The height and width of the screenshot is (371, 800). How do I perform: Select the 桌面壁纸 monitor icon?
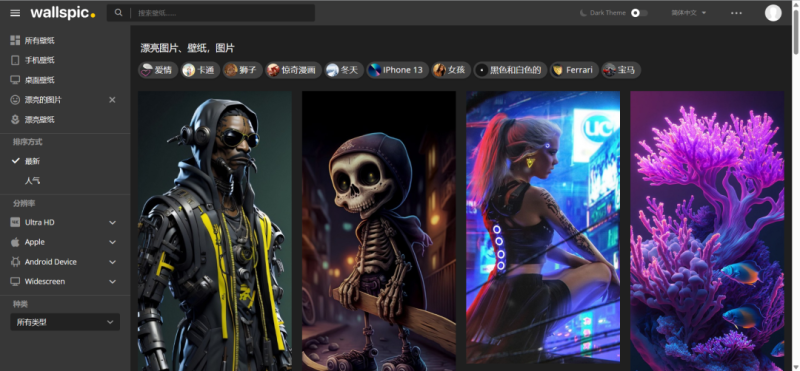[x=15, y=80]
